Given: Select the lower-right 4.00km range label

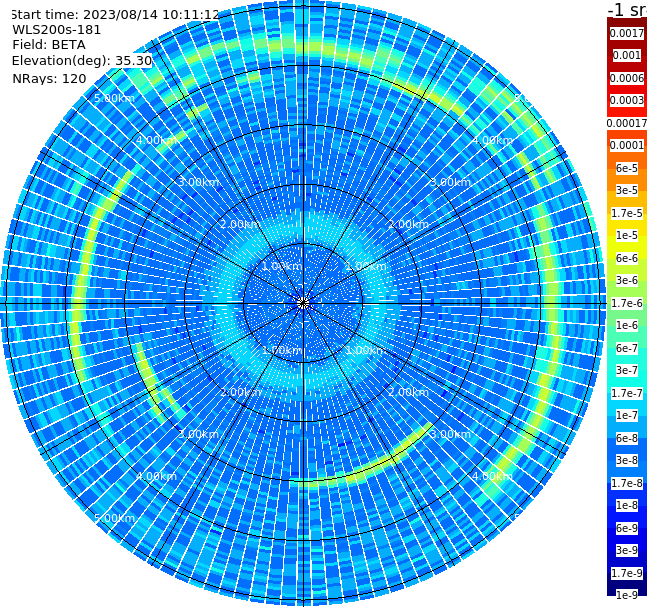Looking at the screenshot, I should pos(492,476).
